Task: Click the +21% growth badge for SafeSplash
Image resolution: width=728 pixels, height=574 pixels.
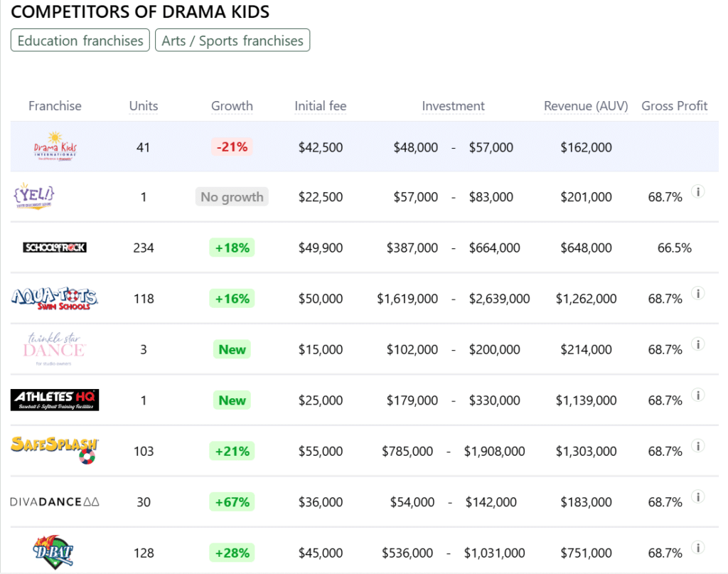Action: coord(232,451)
